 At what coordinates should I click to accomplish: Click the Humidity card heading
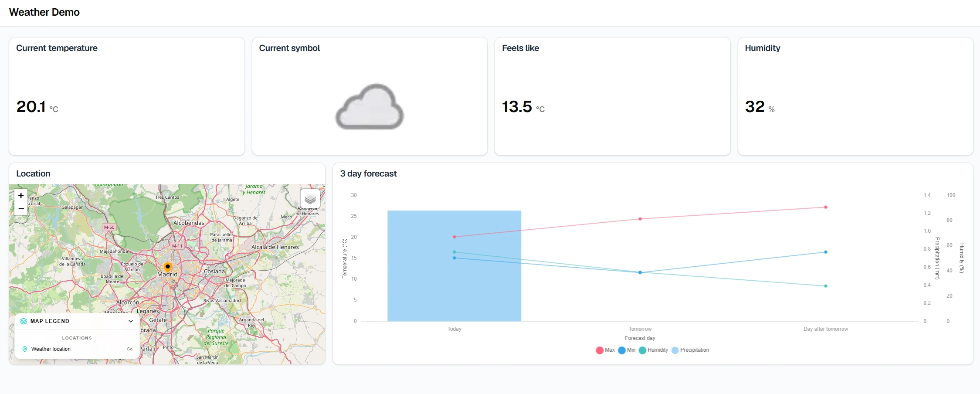pyautogui.click(x=763, y=48)
